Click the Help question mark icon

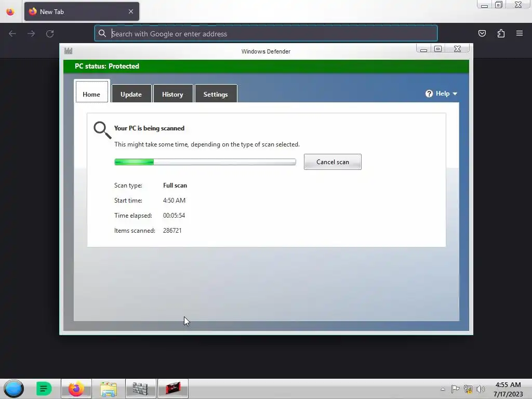pos(429,94)
